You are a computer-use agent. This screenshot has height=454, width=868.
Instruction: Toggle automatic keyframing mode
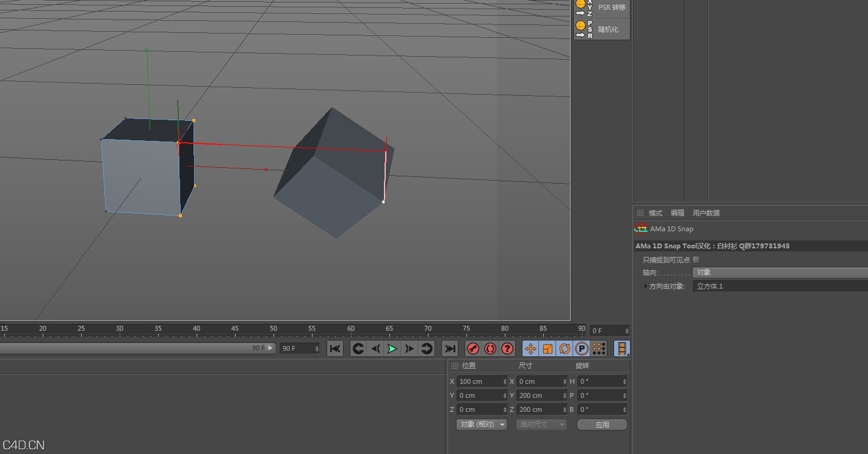(x=490, y=348)
